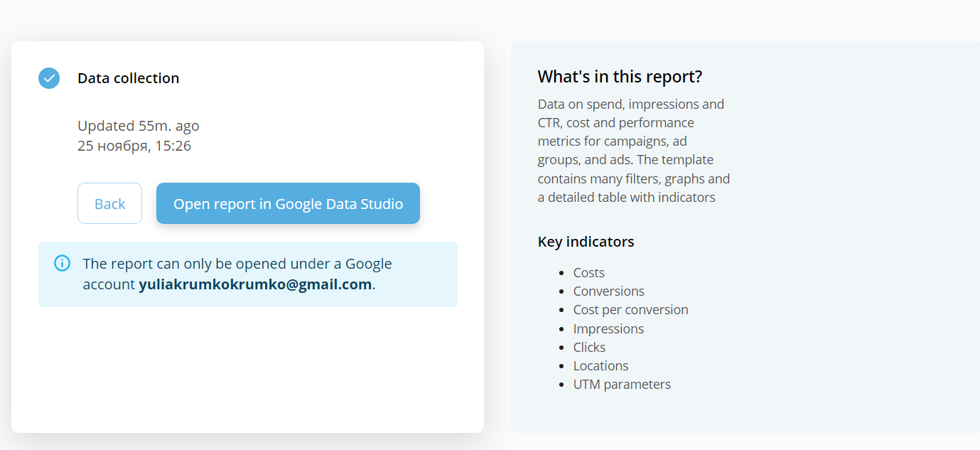
Task: Select the 'Costs' indicator
Action: coord(588,272)
